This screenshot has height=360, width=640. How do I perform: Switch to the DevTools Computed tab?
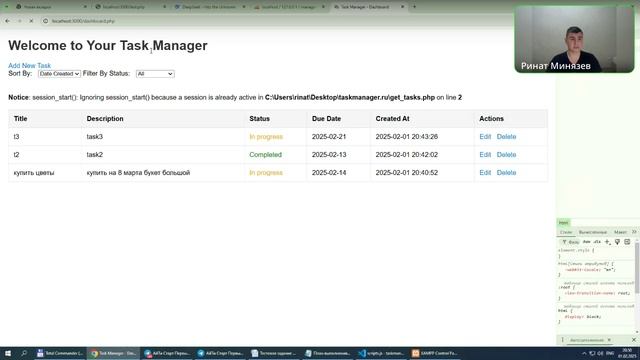(x=593, y=232)
